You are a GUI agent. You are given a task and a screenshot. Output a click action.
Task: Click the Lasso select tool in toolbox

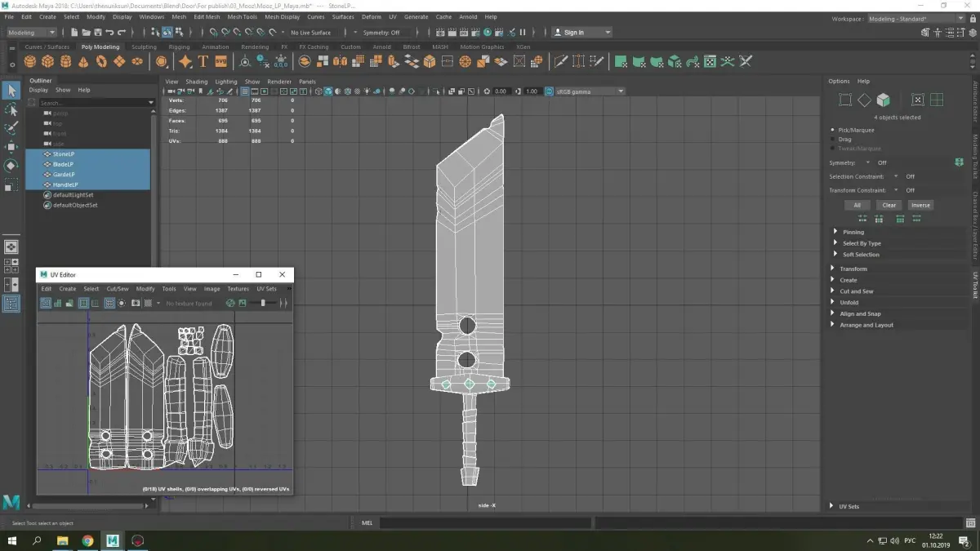[x=11, y=109]
